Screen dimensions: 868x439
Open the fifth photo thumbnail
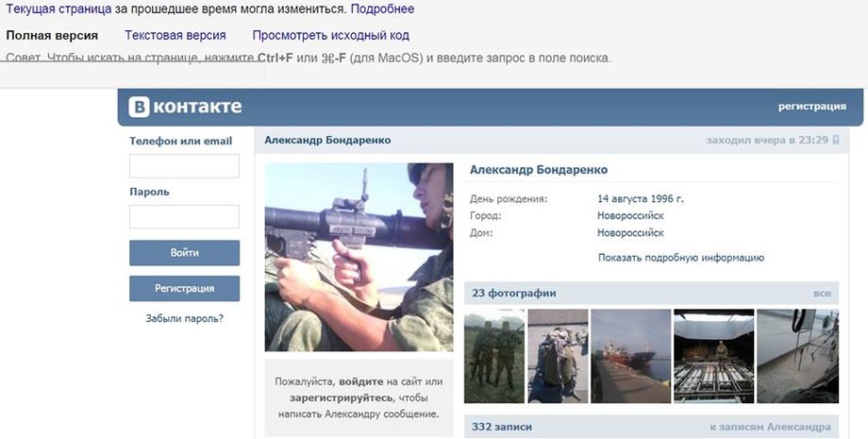797,356
